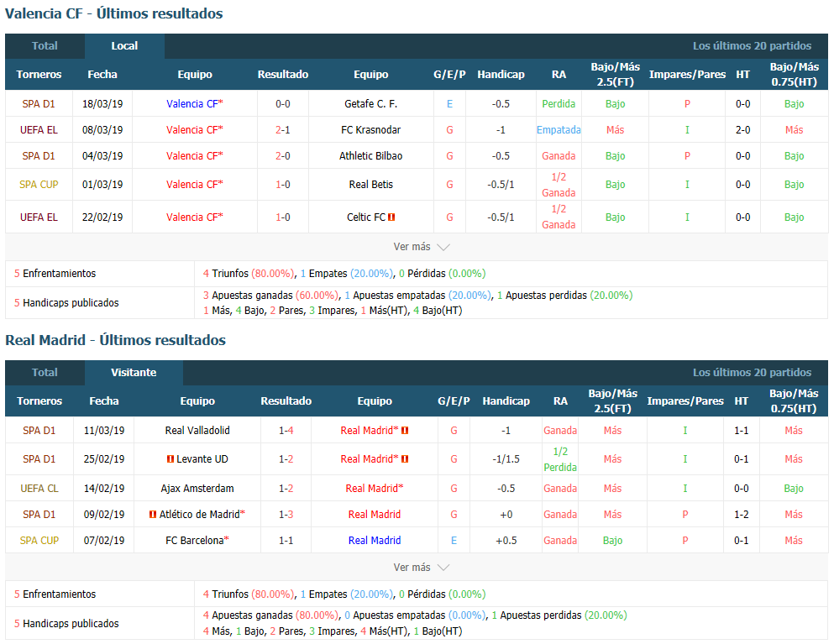Click Valencia CF in the Real Betis row
The width and height of the screenshot is (834, 644).
(194, 185)
